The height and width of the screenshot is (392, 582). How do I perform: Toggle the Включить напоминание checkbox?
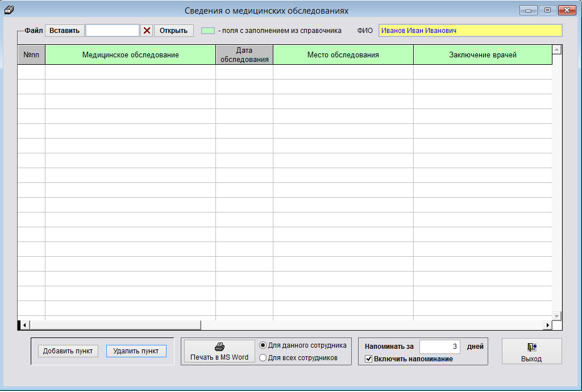(x=368, y=358)
